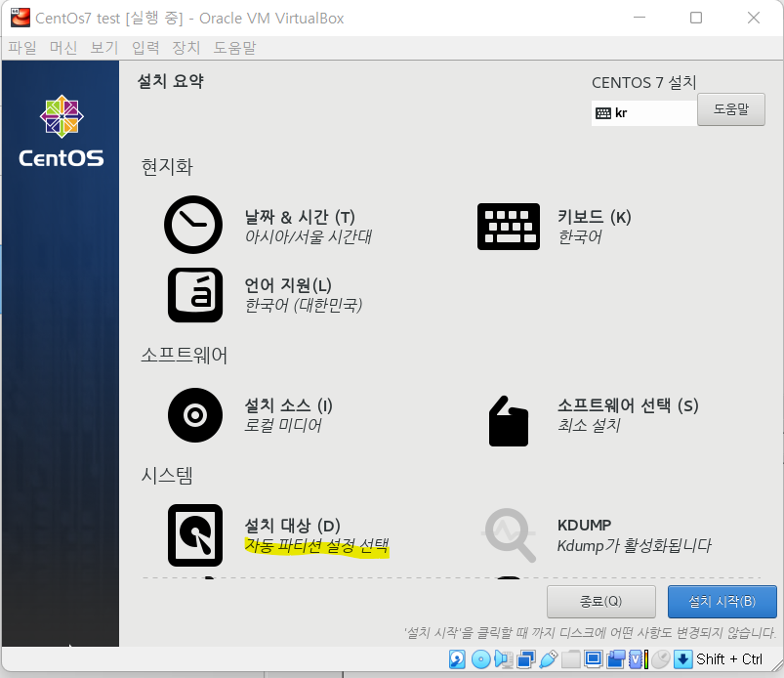Click the 설치 시작(B) begin installation button

click(x=722, y=602)
